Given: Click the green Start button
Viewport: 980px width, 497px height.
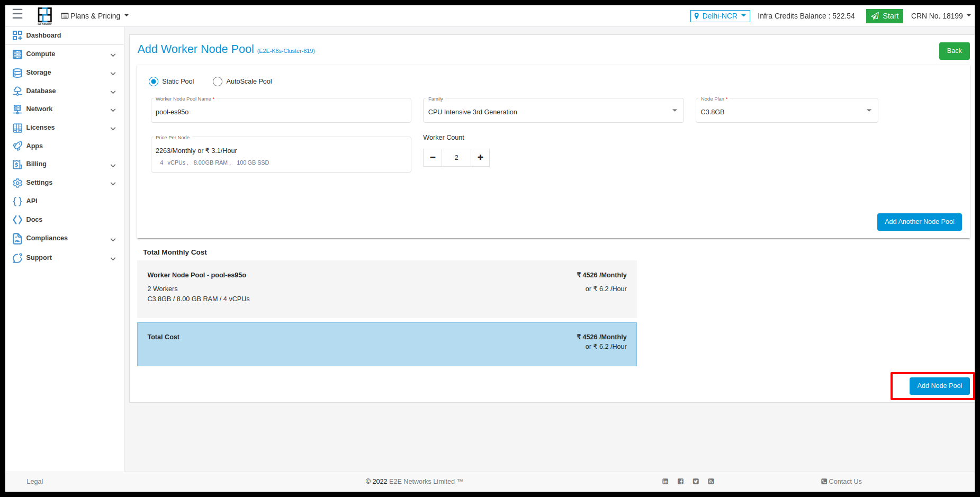Looking at the screenshot, I should pyautogui.click(x=884, y=16).
